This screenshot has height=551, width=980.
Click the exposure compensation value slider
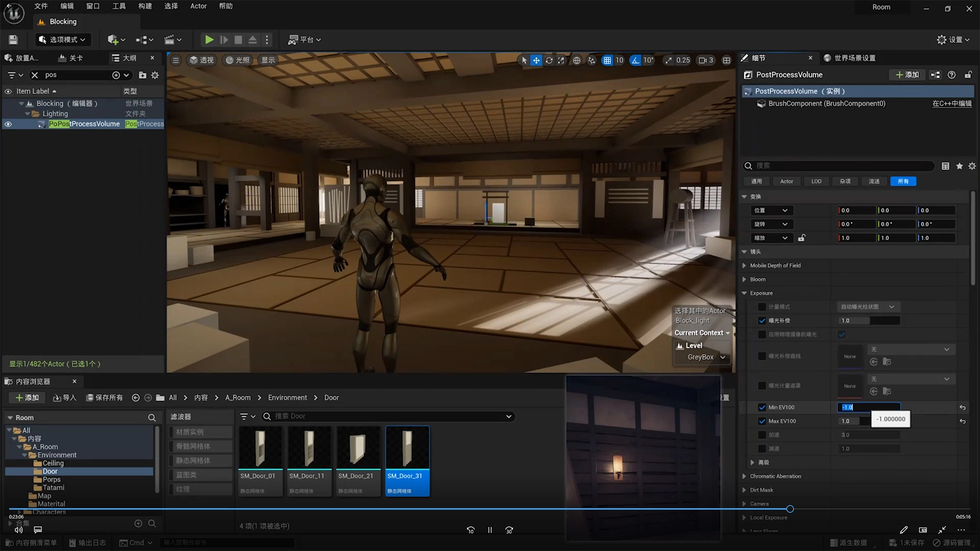869,320
